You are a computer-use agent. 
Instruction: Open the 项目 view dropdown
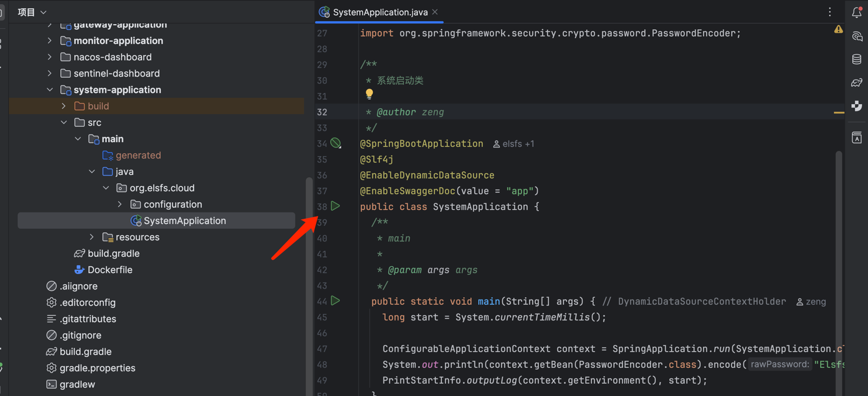pyautogui.click(x=32, y=12)
